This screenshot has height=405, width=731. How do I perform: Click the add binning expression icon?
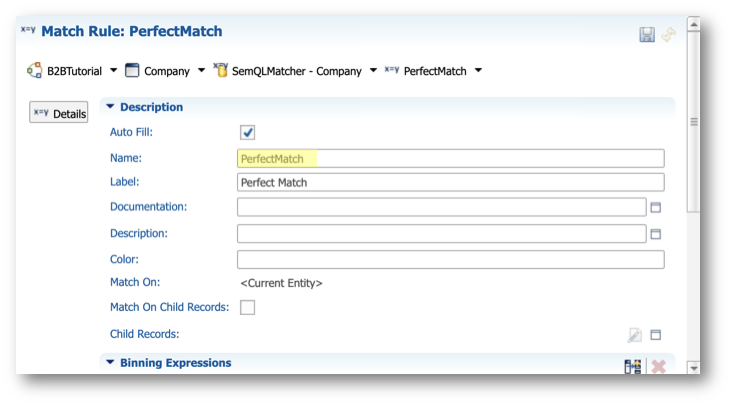coord(633,367)
